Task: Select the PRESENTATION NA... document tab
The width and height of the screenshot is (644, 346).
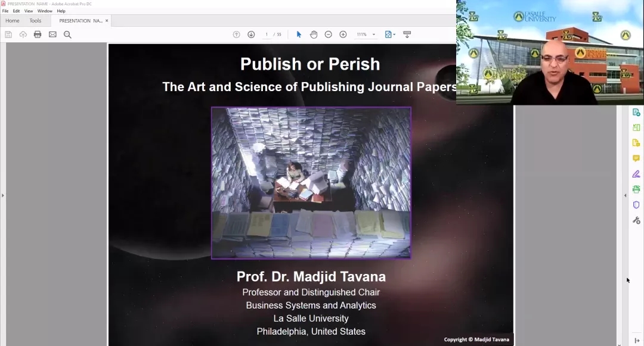Action: coord(80,20)
